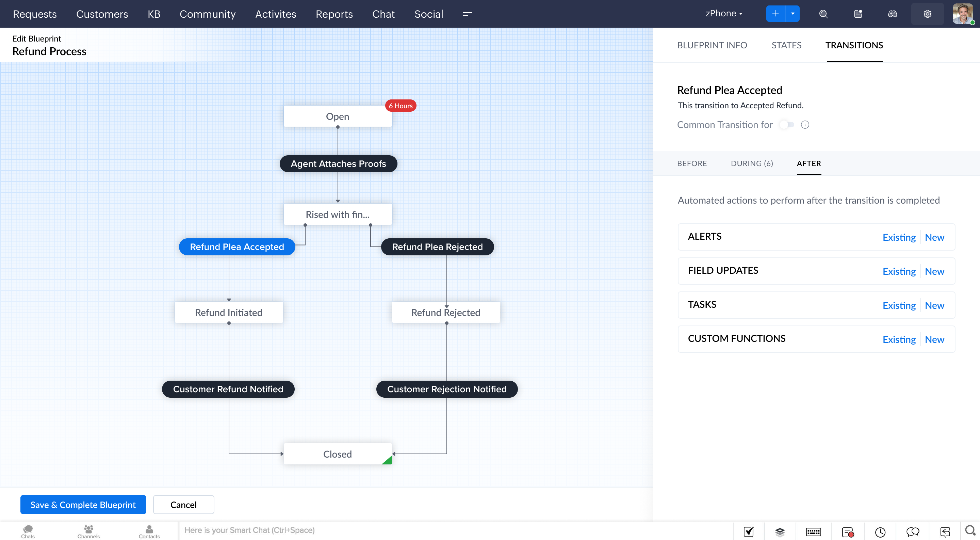Select the Refund Plea Rejected transition
Viewport: 980px width, 540px height.
coord(437,247)
